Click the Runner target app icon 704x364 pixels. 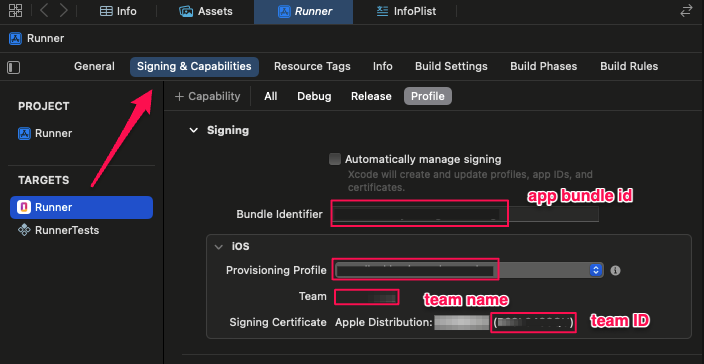24,207
